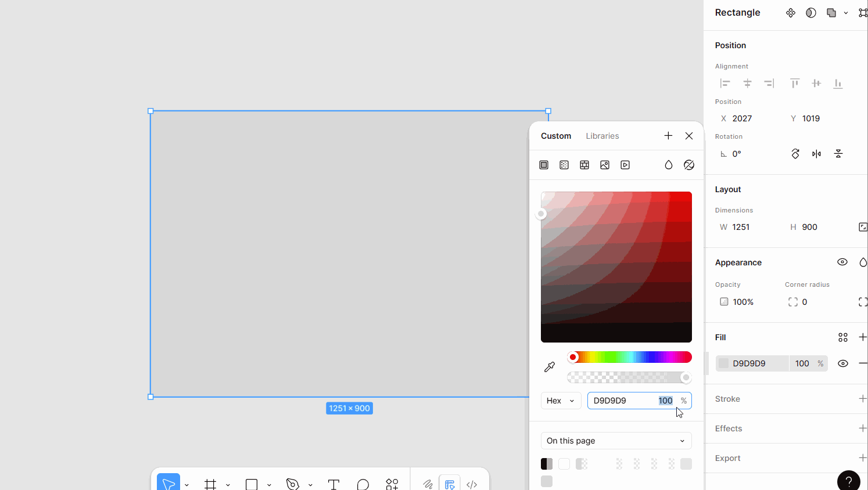Open shape tool options chevron

[x=269, y=485]
